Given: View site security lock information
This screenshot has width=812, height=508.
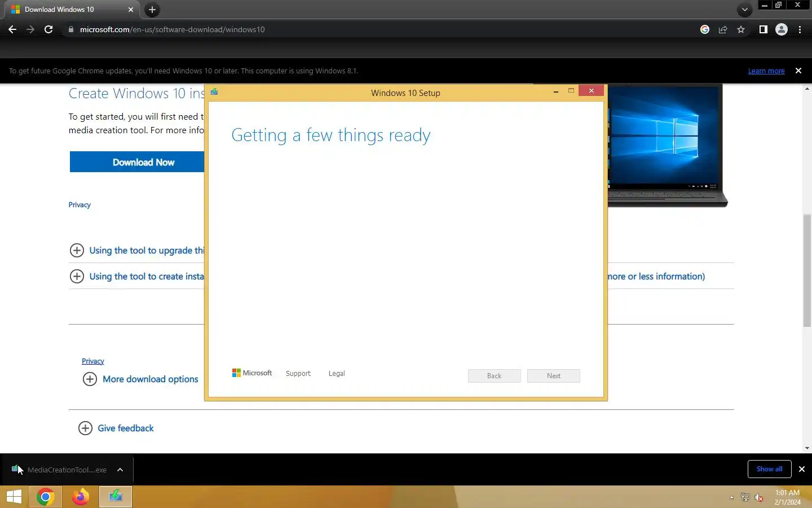Looking at the screenshot, I should 70,29.
